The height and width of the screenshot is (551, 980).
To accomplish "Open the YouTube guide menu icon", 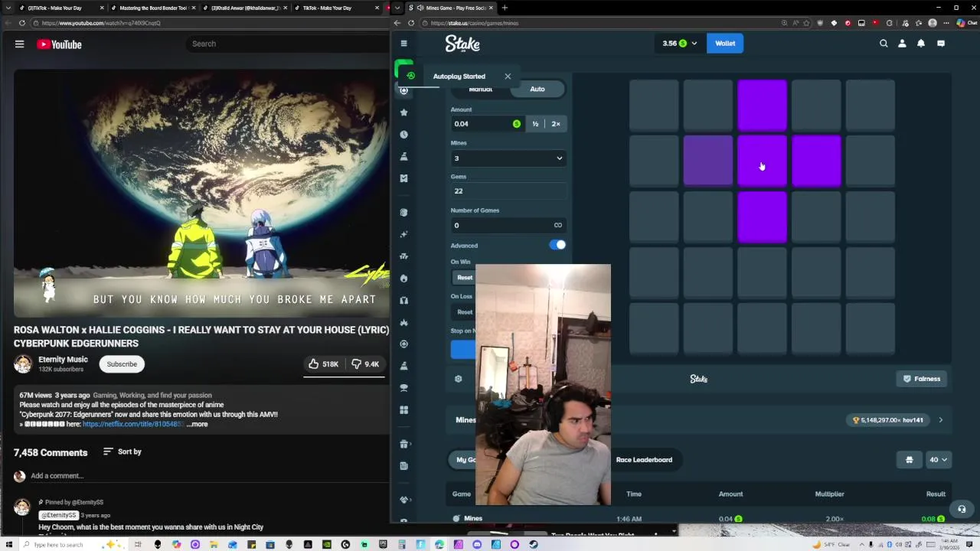I will pyautogui.click(x=19, y=44).
